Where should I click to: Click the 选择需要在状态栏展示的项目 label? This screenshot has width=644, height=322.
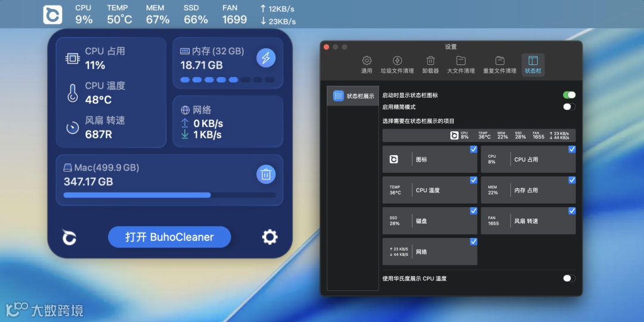coord(418,121)
